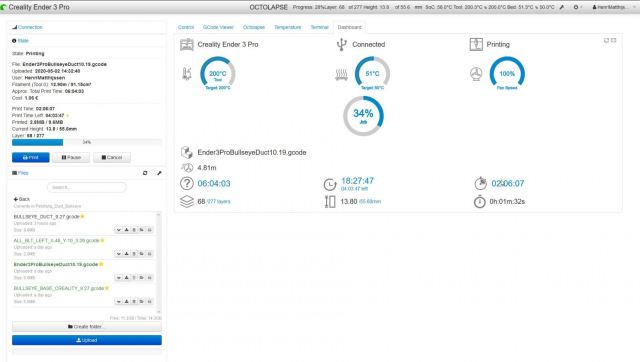The height and width of the screenshot is (362, 640).
Task: Open file list settings wrench
Action: click(159, 173)
